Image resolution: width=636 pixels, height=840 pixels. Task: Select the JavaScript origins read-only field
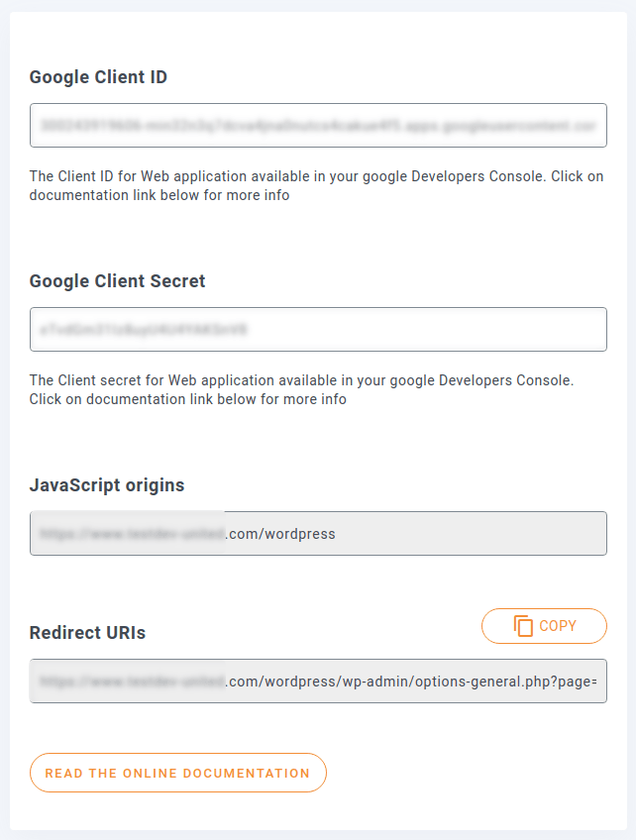(318, 533)
